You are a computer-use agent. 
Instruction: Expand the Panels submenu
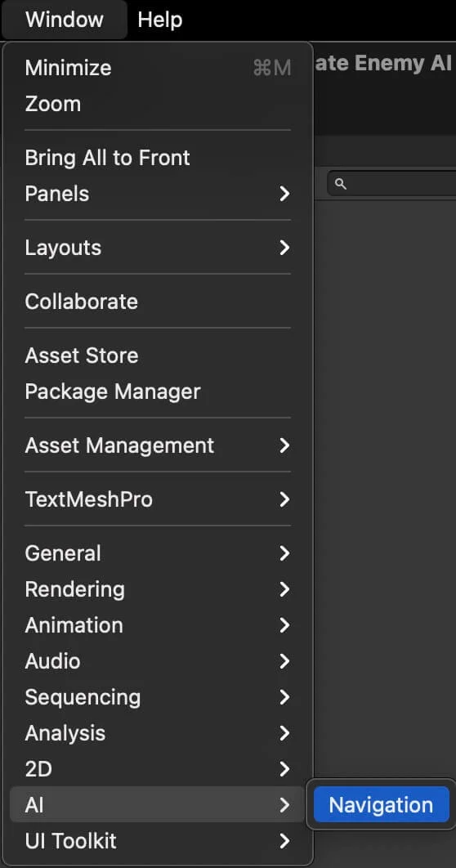pyautogui.click(x=158, y=194)
